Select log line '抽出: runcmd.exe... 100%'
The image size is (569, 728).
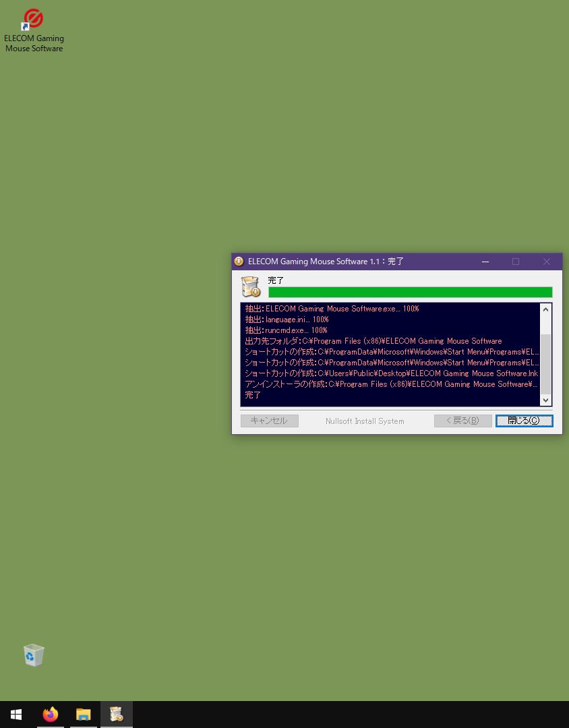coord(286,330)
